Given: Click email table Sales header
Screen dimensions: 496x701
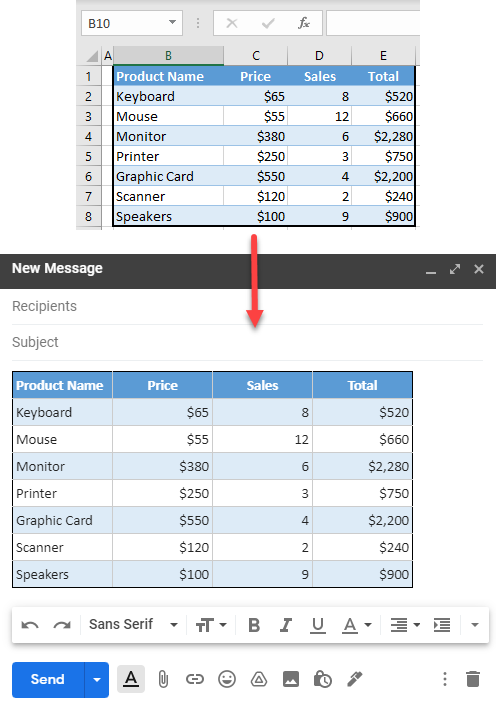Looking at the screenshot, I should pos(263,385).
